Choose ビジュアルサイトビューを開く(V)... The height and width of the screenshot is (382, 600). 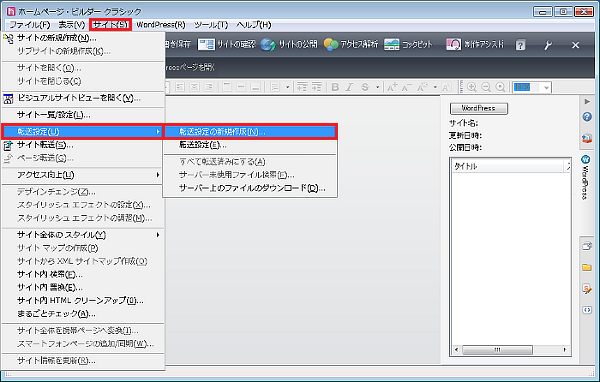[x=83, y=98]
